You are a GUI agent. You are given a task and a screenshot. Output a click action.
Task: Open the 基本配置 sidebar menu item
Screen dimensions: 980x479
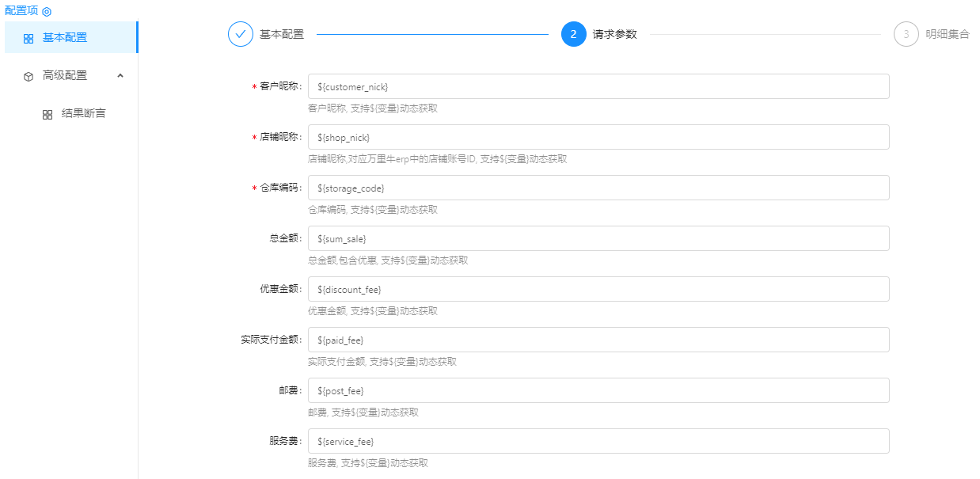(x=65, y=38)
